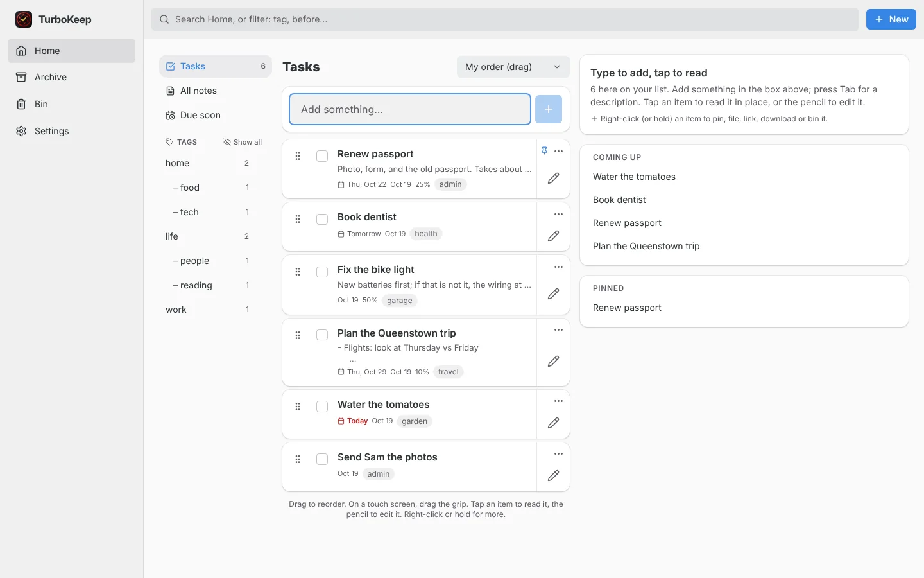Click the garage tag chip on bike light

pyautogui.click(x=400, y=301)
